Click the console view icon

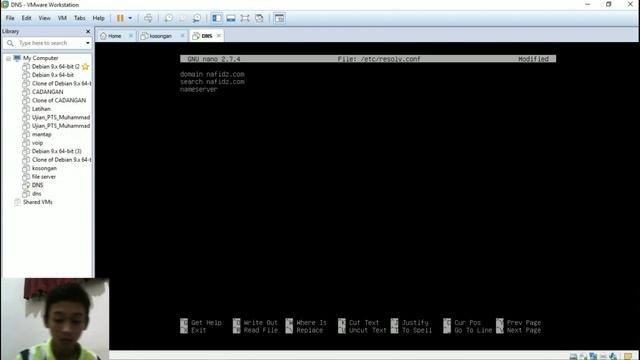point(280,18)
